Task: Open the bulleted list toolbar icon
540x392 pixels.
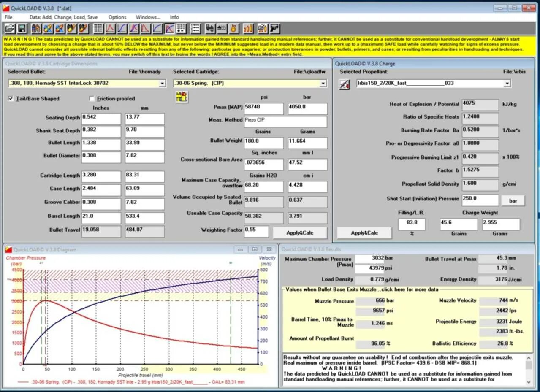Action: click(195, 29)
